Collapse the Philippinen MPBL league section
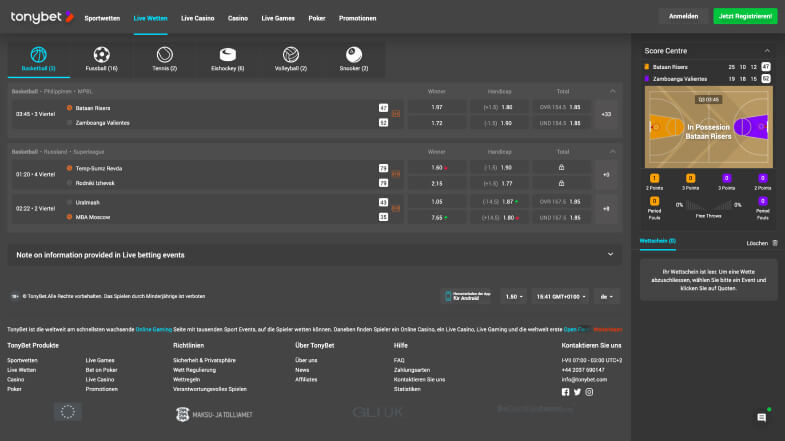785x441 pixels. 612,91
